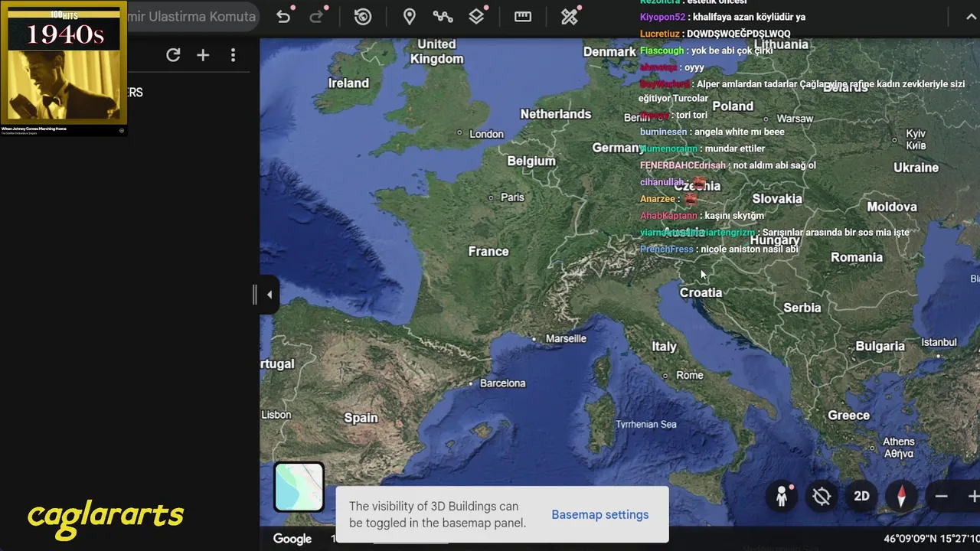This screenshot has height=551, width=980.
Task: Click the 3D Buildings visibility notification text
Action: point(437,514)
